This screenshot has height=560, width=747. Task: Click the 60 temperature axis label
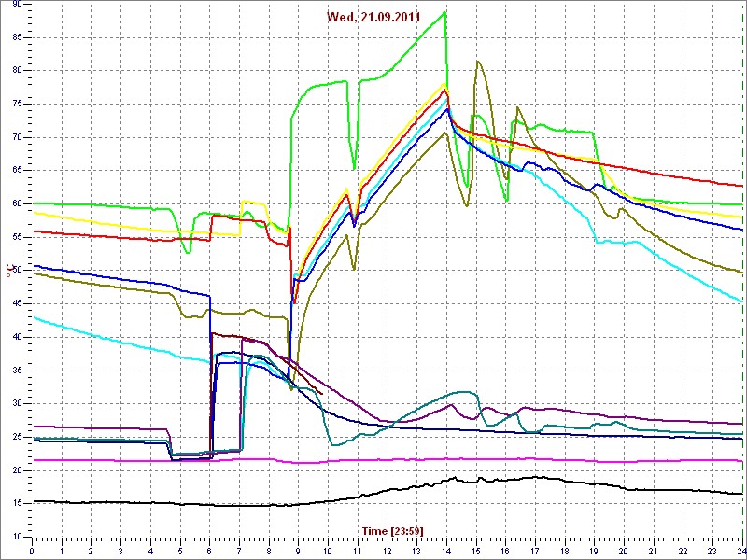pos(17,203)
